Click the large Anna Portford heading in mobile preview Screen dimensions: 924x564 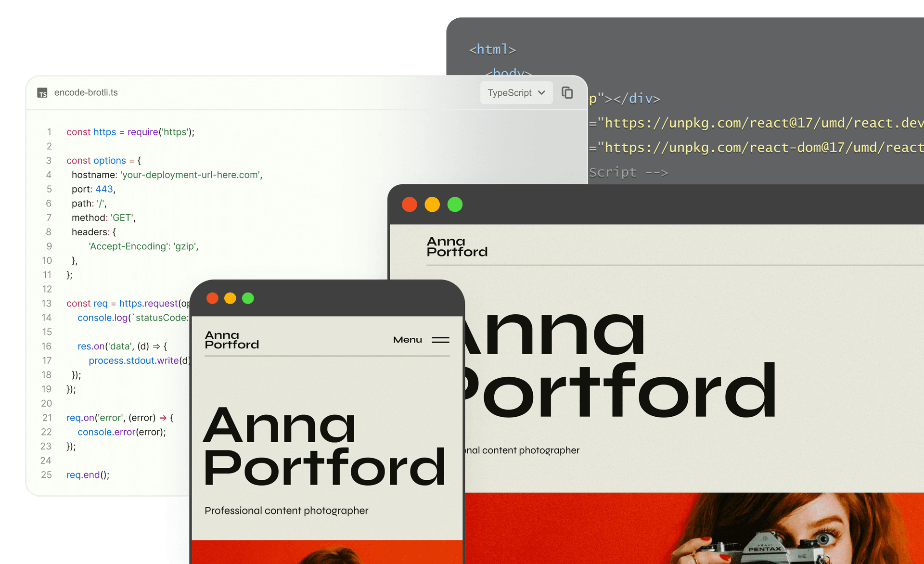point(324,446)
